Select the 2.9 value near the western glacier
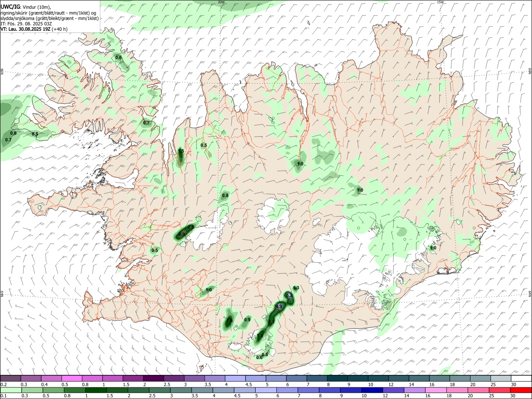This screenshot has height=399, width=532. pos(181,234)
